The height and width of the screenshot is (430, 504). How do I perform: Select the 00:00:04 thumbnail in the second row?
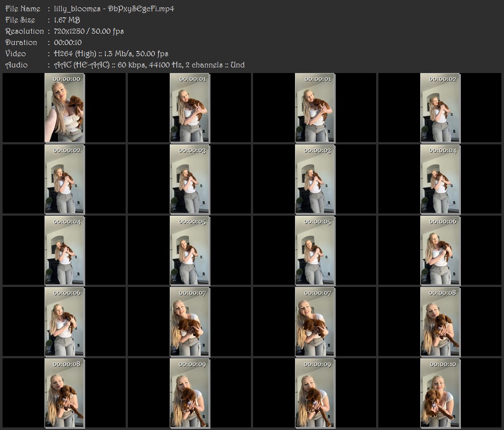coord(440,179)
